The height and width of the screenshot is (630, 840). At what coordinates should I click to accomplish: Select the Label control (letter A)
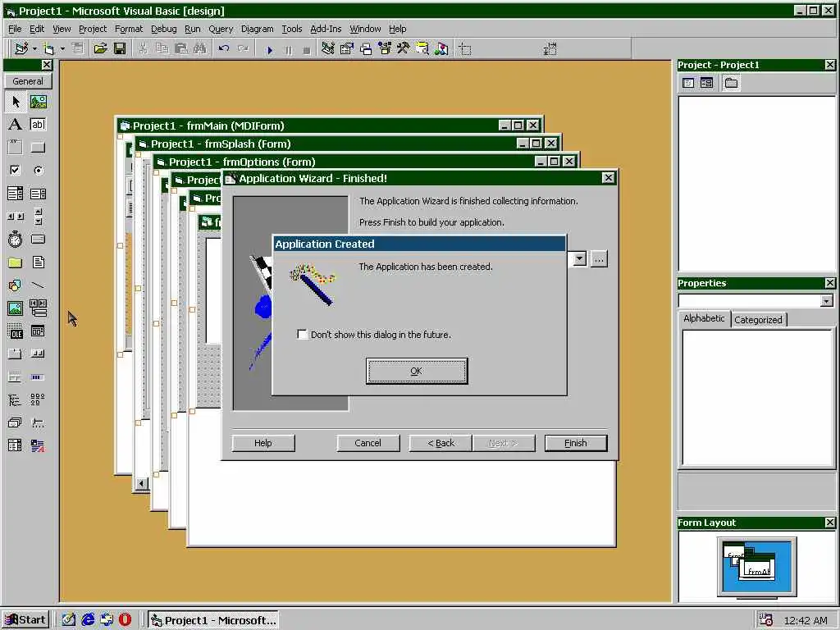click(x=16, y=125)
